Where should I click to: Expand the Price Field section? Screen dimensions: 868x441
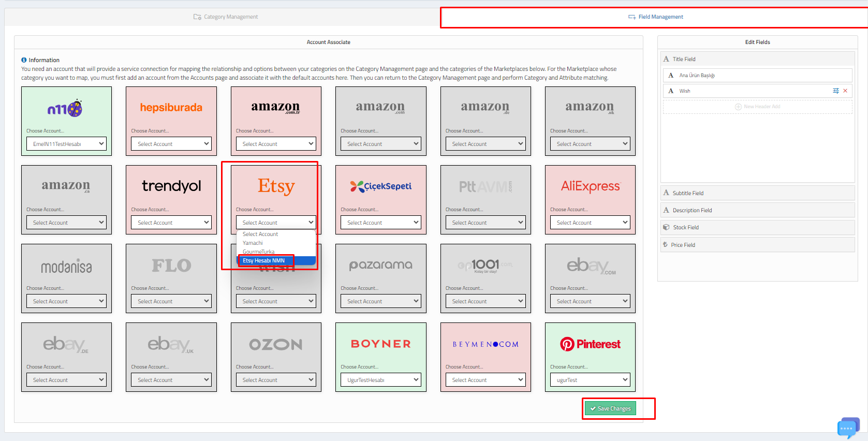tap(683, 245)
